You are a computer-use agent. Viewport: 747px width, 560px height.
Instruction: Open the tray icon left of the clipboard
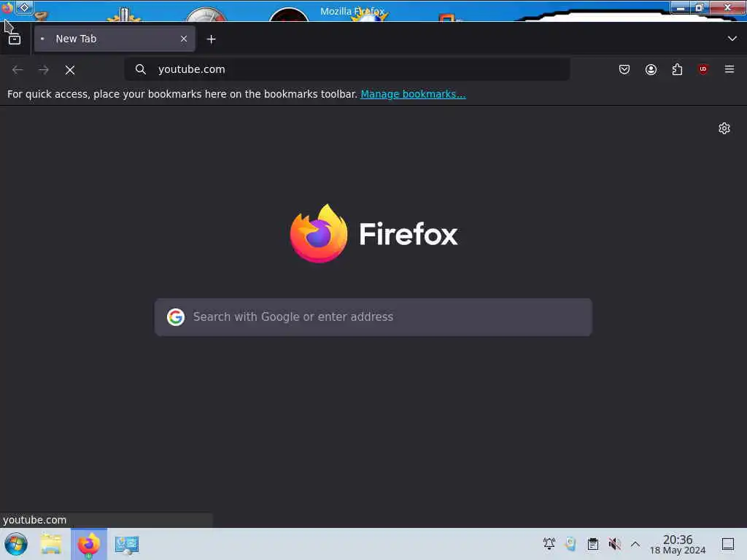(x=570, y=544)
